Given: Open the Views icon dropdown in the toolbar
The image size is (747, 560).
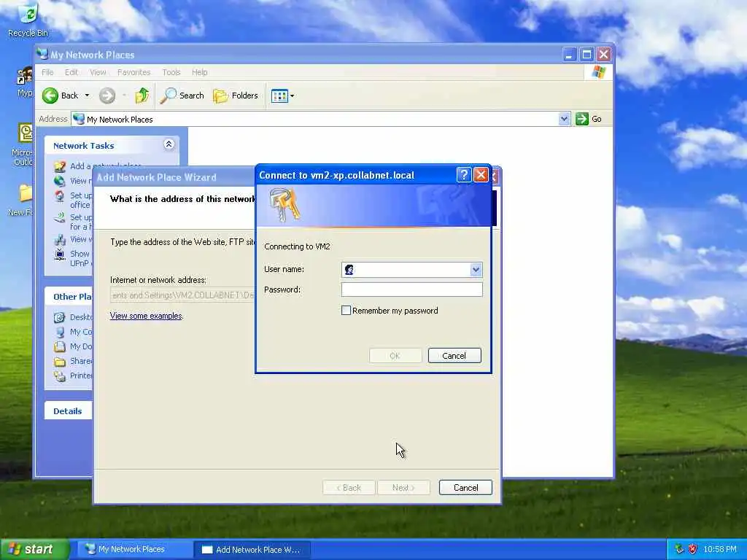Looking at the screenshot, I should (282, 96).
